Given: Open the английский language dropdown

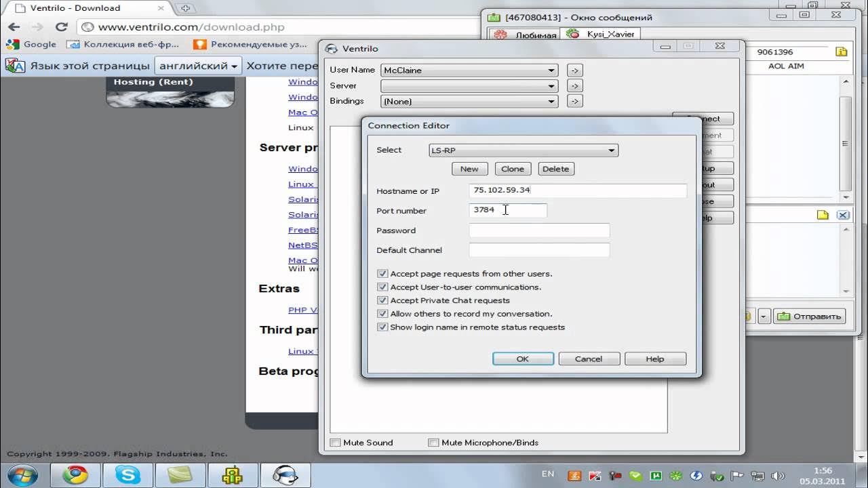Looking at the screenshot, I should point(198,66).
